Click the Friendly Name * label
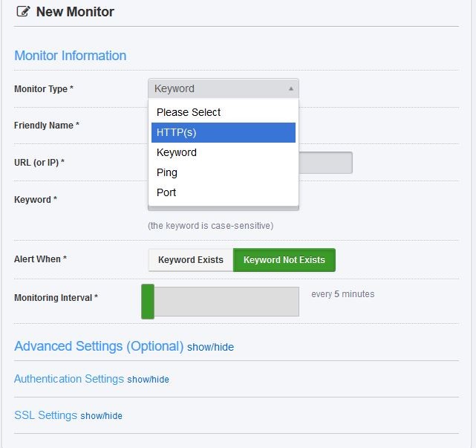 point(47,126)
